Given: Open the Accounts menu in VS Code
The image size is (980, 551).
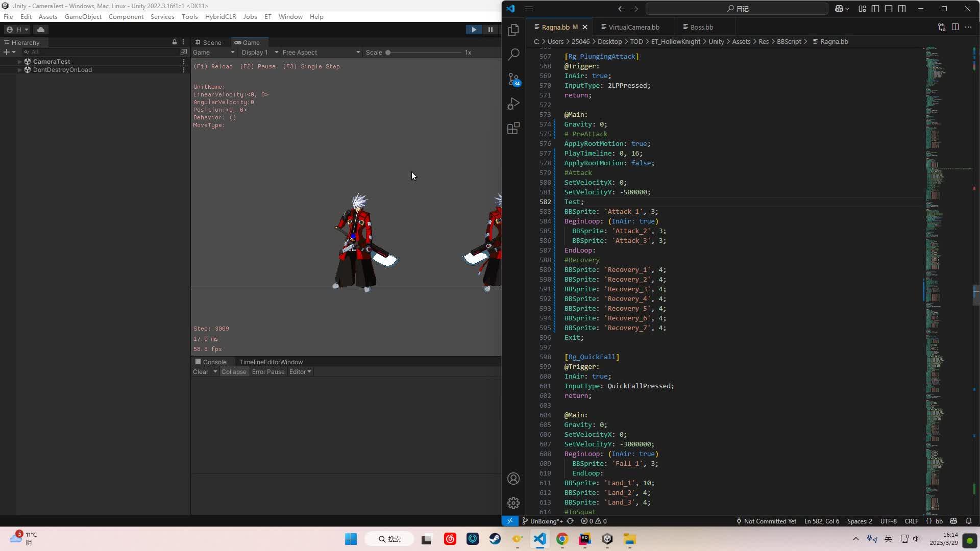Looking at the screenshot, I should click(x=513, y=479).
